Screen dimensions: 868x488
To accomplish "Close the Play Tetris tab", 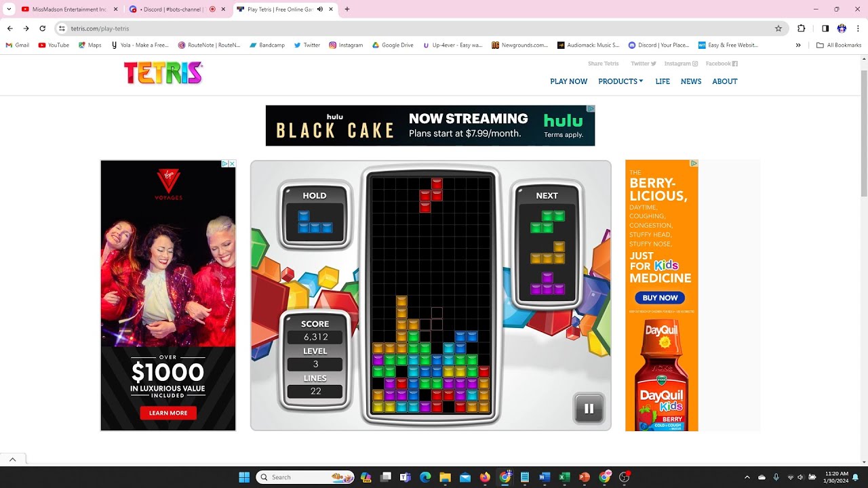I will pyautogui.click(x=331, y=9).
